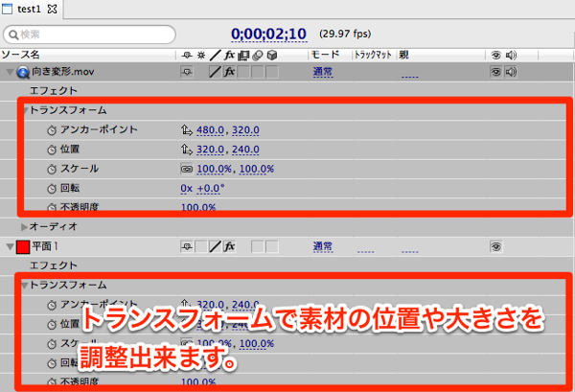Click scale value 100.0% of 向き変形.mov
Viewport: 575px width, 392px height.
click(214, 169)
